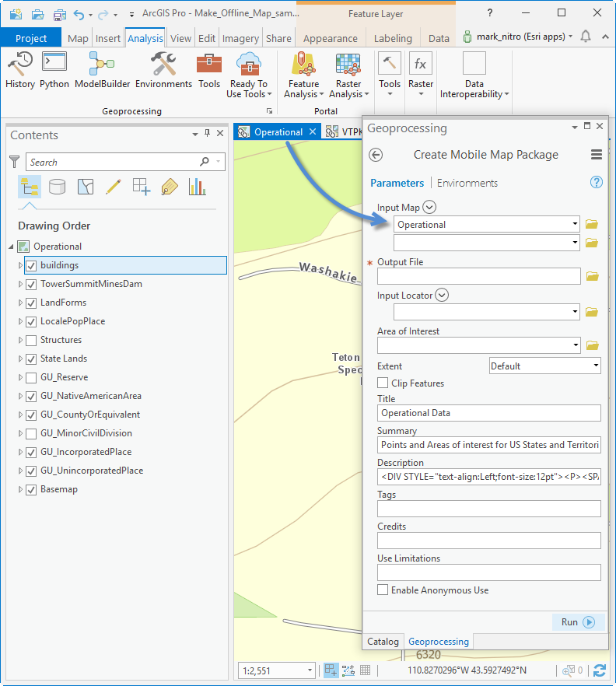Open tool help question mark icon
Screen dimensions: 616x686
597,183
